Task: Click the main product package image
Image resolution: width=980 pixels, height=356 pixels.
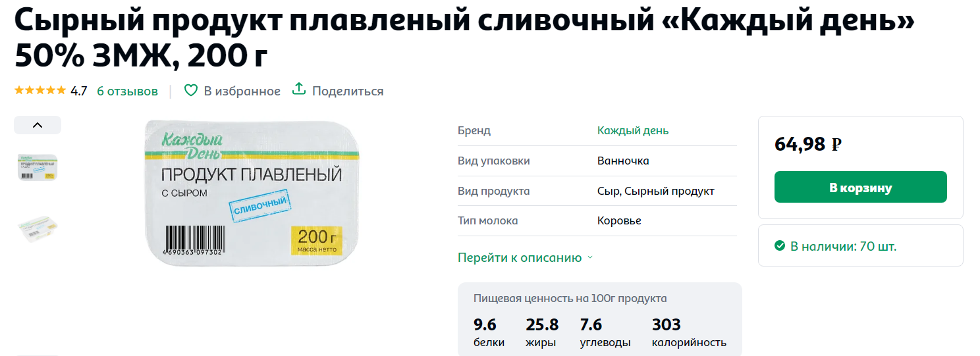Action: [x=254, y=193]
